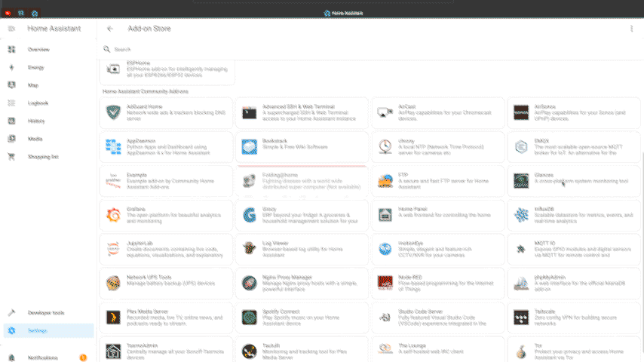Click the TasmoAdmin add-on icon
This screenshot has height=362, width=644.
click(x=113, y=351)
